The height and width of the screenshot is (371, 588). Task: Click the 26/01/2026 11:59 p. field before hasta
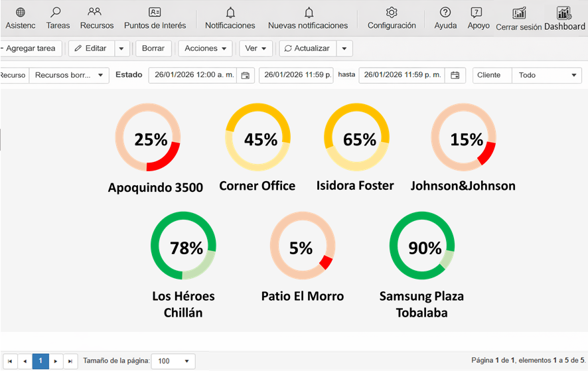click(x=296, y=75)
